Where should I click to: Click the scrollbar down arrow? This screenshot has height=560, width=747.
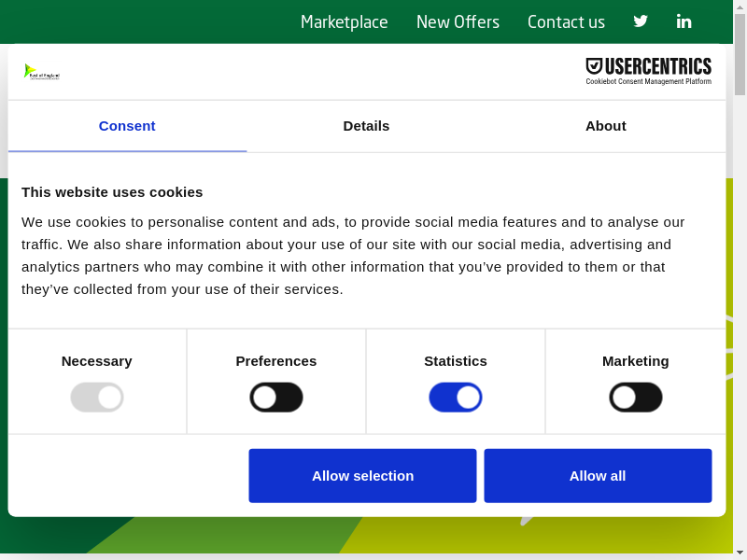[740, 551]
